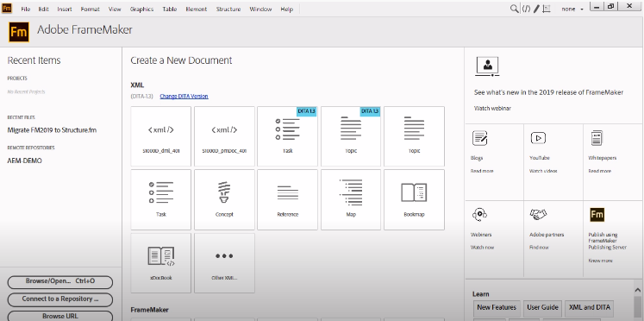Open recent file Migrate FM2019 to Structure.fm
644x321 pixels.
click(53, 130)
